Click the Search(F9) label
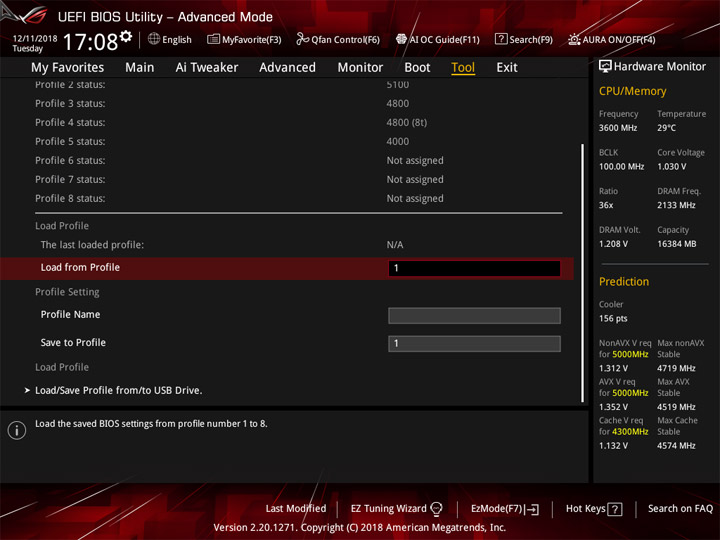 pyautogui.click(x=531, y=39)
